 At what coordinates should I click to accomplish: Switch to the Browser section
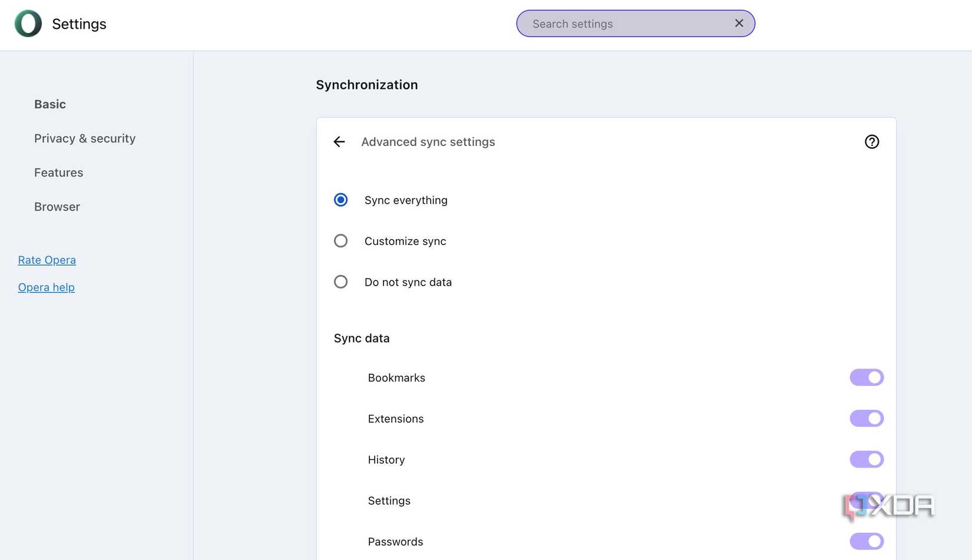57,207
